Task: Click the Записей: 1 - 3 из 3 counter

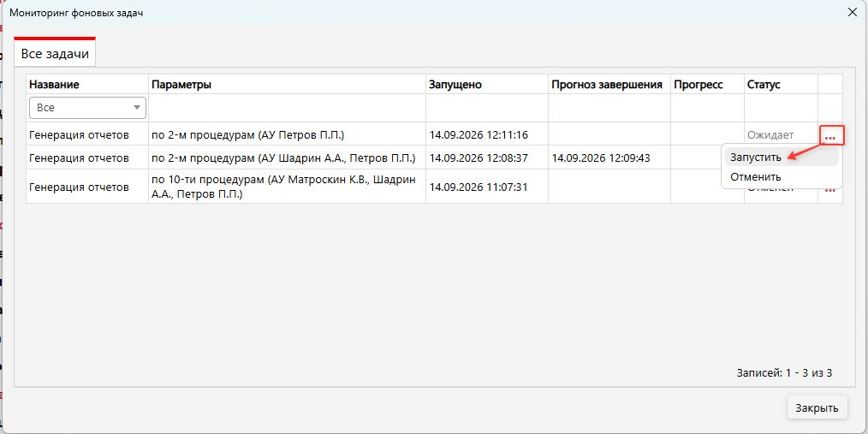Action: pos(784,373)
